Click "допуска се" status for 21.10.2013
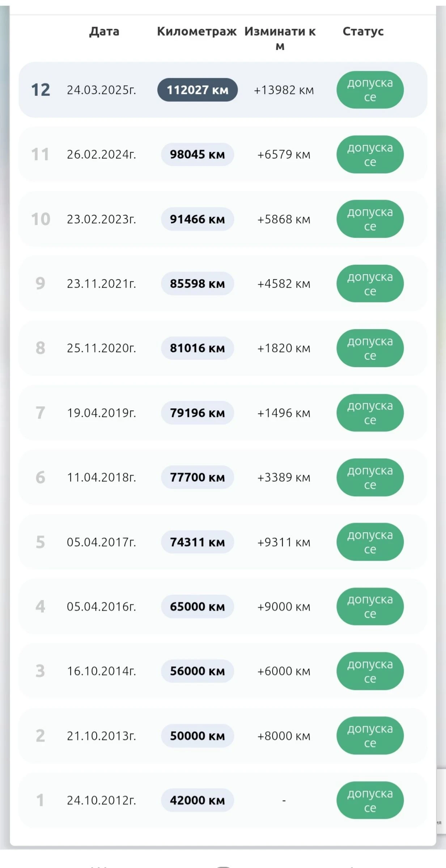 pyautogui.click(x=370, y=736)
